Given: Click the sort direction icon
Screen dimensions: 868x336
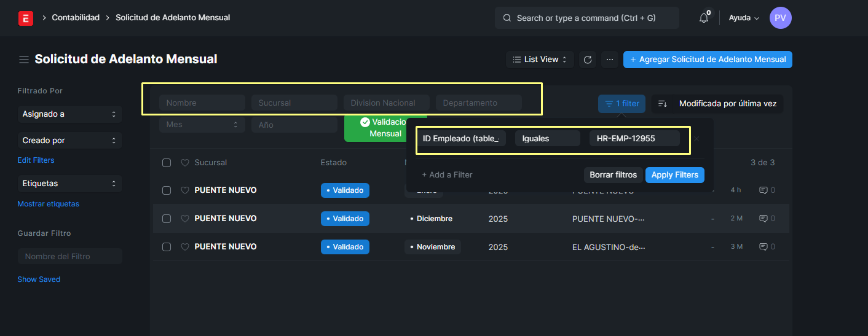Looking at the screenshot, I should click(x=662, y=104).
